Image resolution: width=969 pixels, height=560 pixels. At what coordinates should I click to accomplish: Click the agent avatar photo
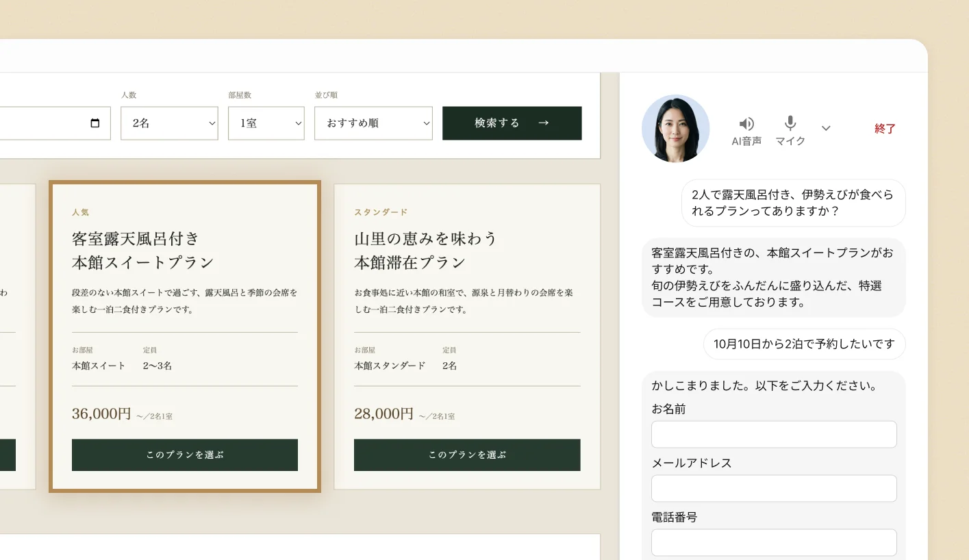675,129
